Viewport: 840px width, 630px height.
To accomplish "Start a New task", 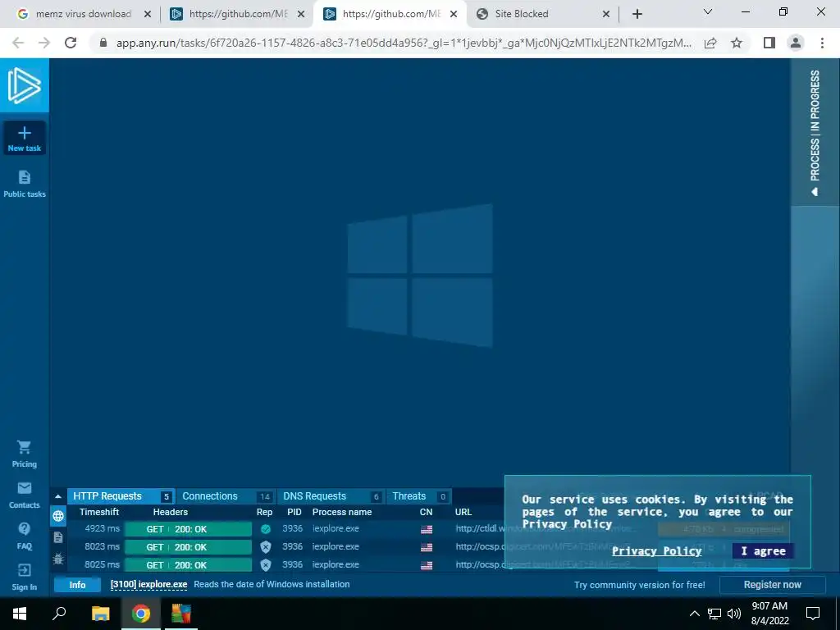I will point(24,138).
